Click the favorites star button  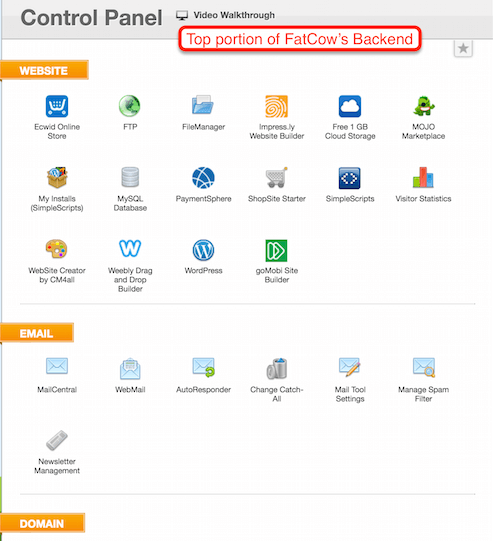(463, 48)
